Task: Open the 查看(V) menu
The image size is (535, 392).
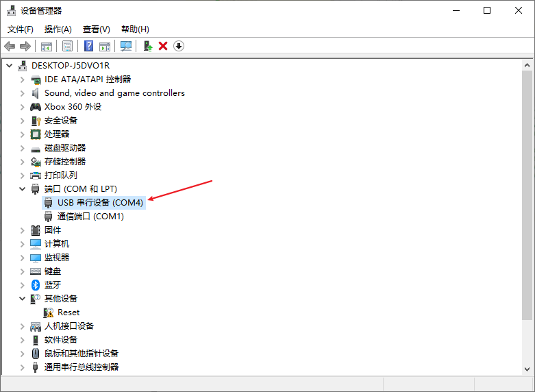Action: pos(96,29)
